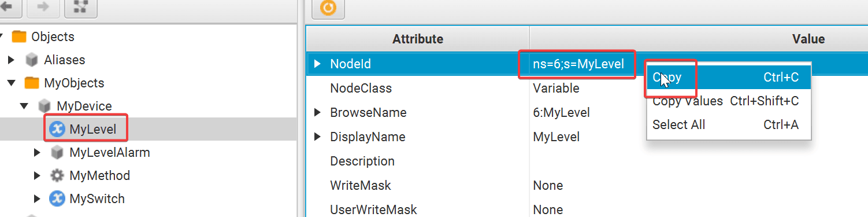Click the DisplayName attribute name
The width and height of the screenshot is (868, 217).
(x=368, y=137)
